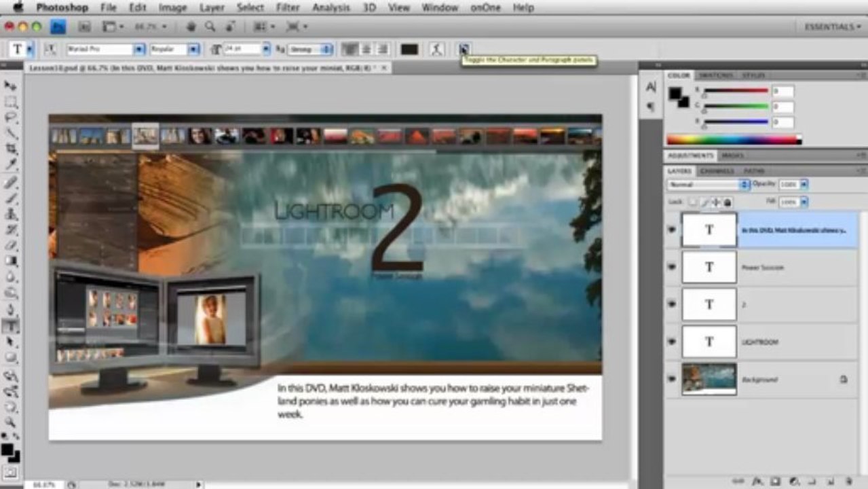Click right align text button
The width and height of the screenshot is (868, 489).
[x=383, y=49]
